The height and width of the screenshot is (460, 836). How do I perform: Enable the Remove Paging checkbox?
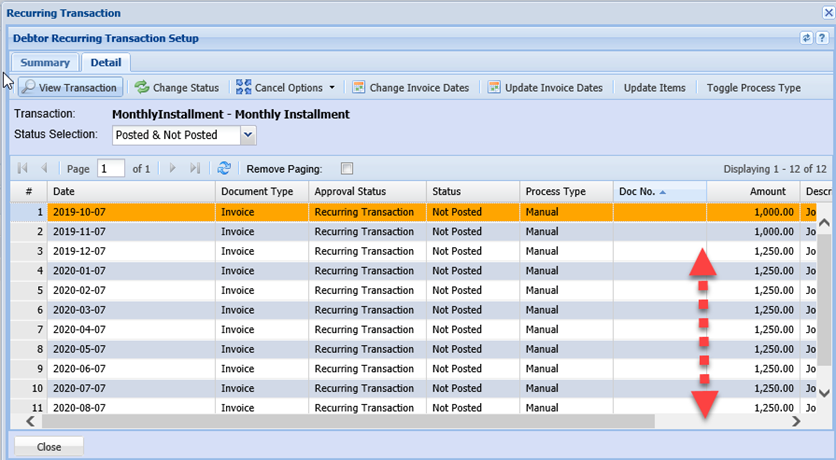coord(347,169)
